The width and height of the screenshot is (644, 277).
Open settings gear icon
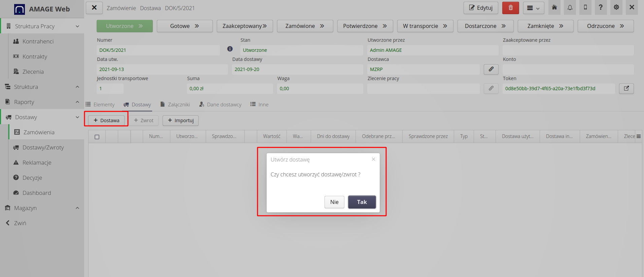click(x=616, y=7)
